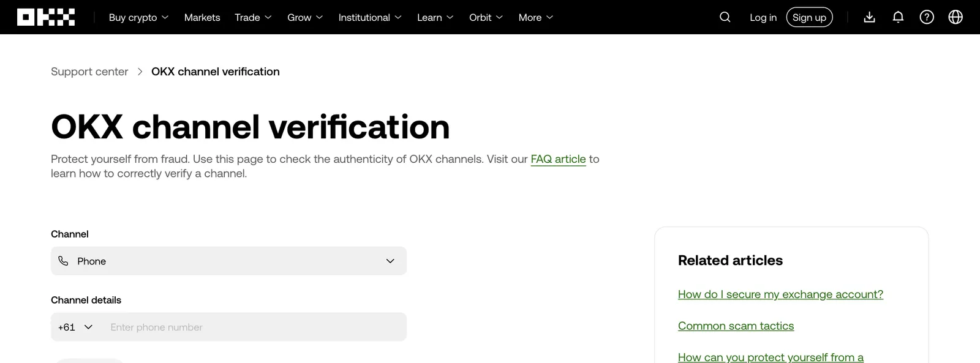
Task: Click the phone handset icon in Channel field
Action: pyautogui.click(x=63, y=261)
